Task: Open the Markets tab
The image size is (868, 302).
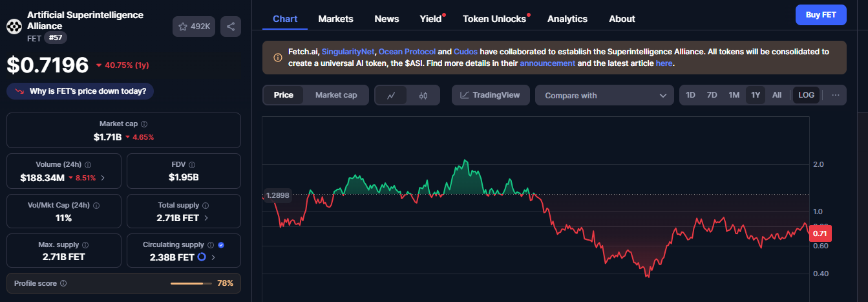Action: pos(335,19)
